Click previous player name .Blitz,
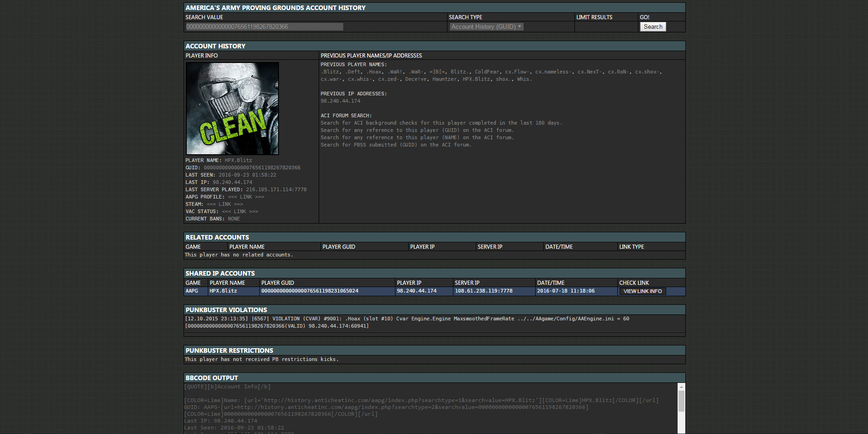Screen dimensions: 868x434 tap(331, 72)
